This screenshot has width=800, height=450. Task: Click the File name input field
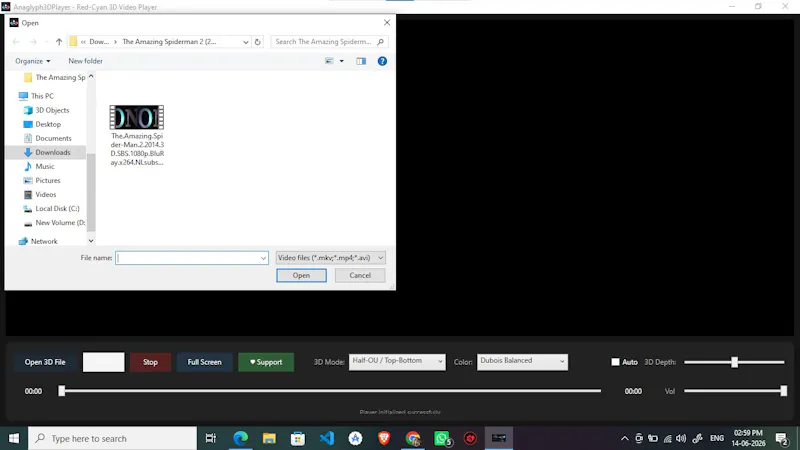pyautogui.click(x=187, y=258)
